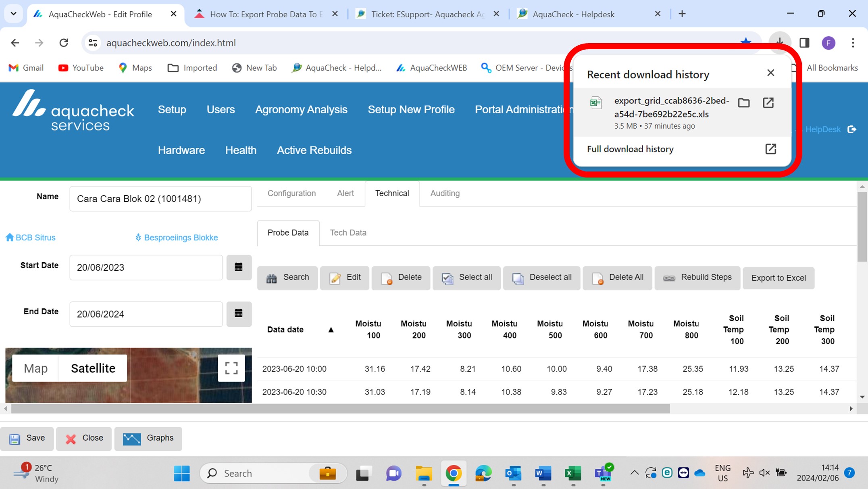The width and height of the screenshot is (868, 489).
Task: Click Select all button
Action: tap(466, 278)
